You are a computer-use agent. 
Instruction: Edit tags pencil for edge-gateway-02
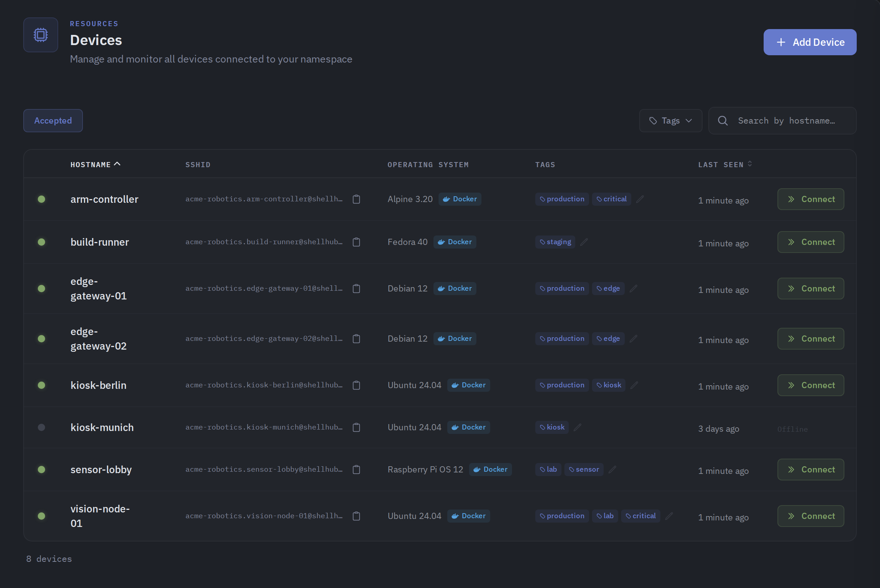[x=633, y=339]
